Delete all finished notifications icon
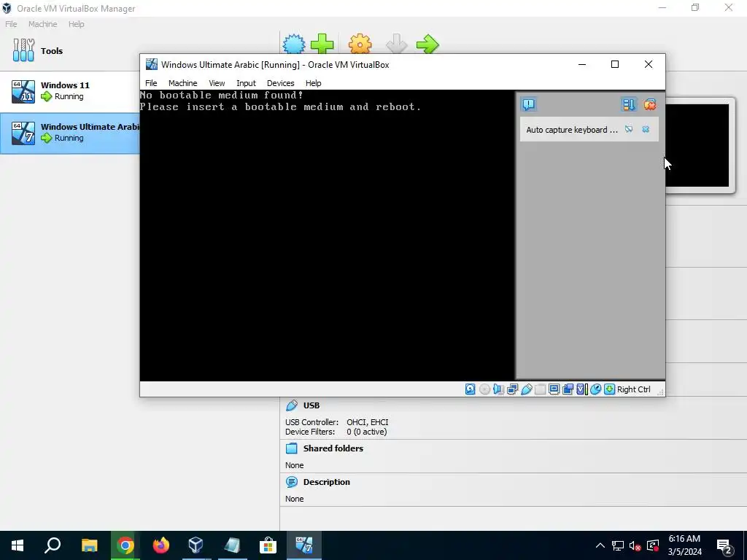This screenshot has width=747, height=560. [649, 104]
